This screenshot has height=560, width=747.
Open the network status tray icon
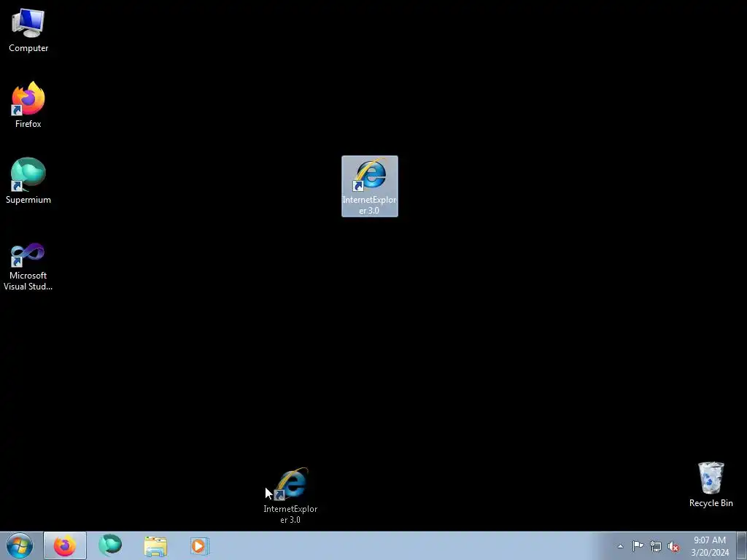[x=656, y=546]
